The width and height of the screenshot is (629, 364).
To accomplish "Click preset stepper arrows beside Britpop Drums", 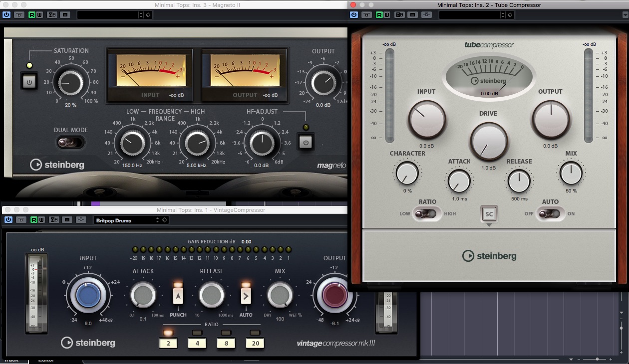I will (157, 220).
